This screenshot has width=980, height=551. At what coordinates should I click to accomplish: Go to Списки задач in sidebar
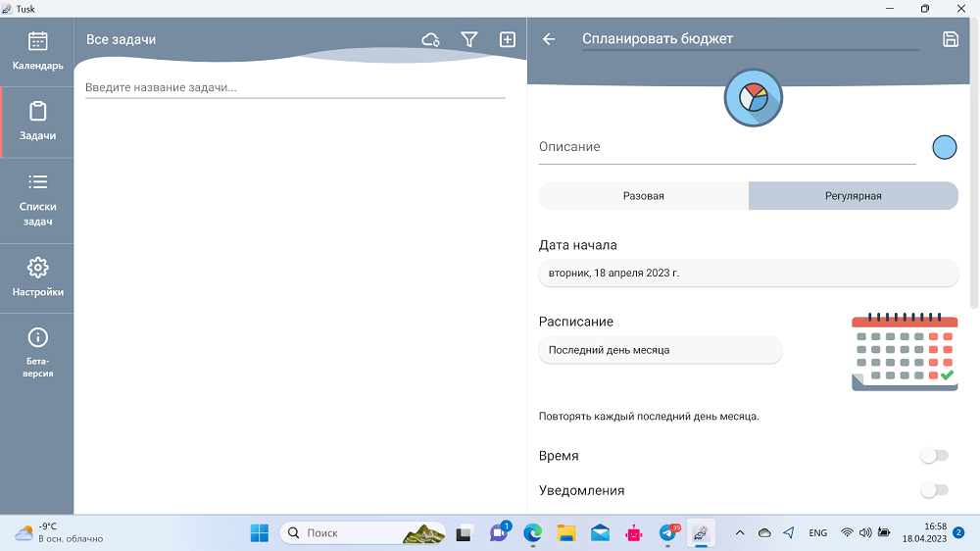tap(37, 200)
